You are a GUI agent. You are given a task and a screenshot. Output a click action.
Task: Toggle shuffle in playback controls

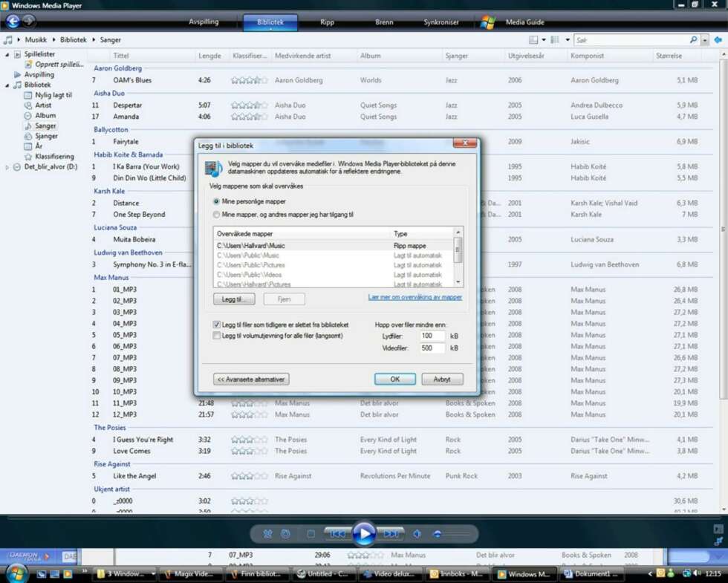[268, 534]
